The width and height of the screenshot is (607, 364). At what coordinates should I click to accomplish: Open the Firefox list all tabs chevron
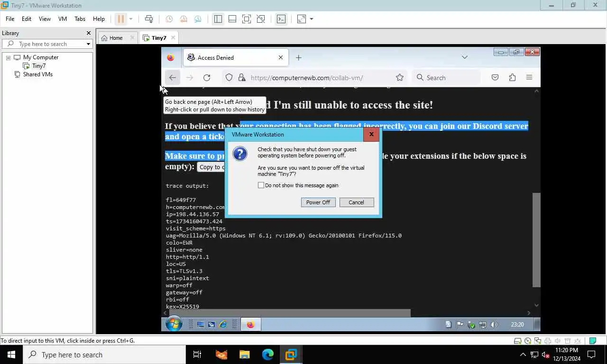point(465,57)
